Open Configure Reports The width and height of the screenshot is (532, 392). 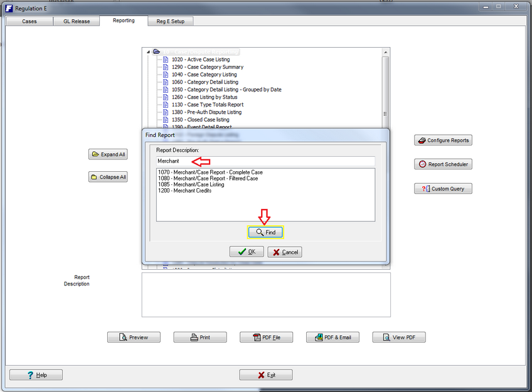coord(443,140)
